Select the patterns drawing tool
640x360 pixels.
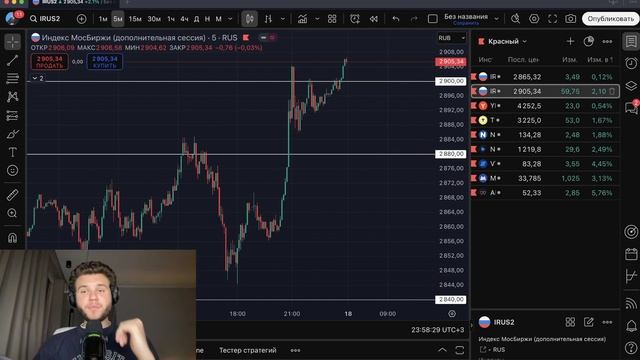coord(13,97)
